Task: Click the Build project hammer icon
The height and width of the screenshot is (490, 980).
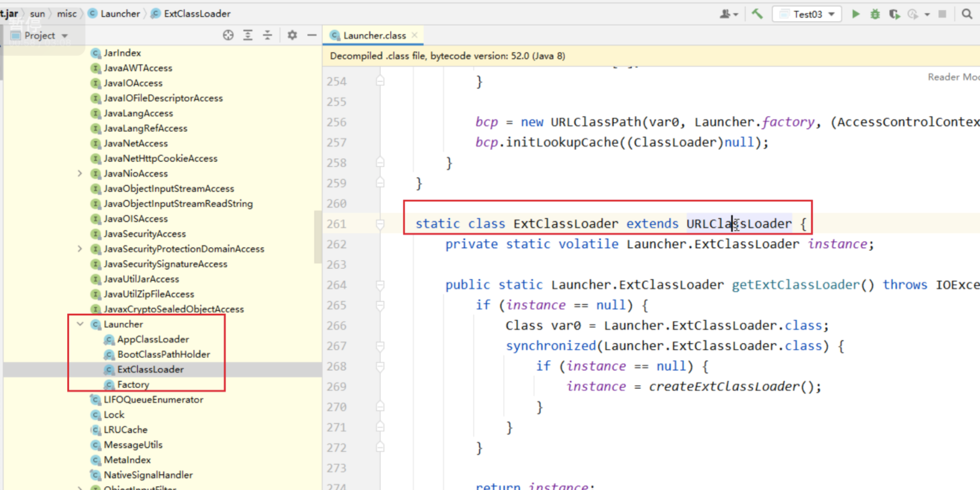Action: 757,14
